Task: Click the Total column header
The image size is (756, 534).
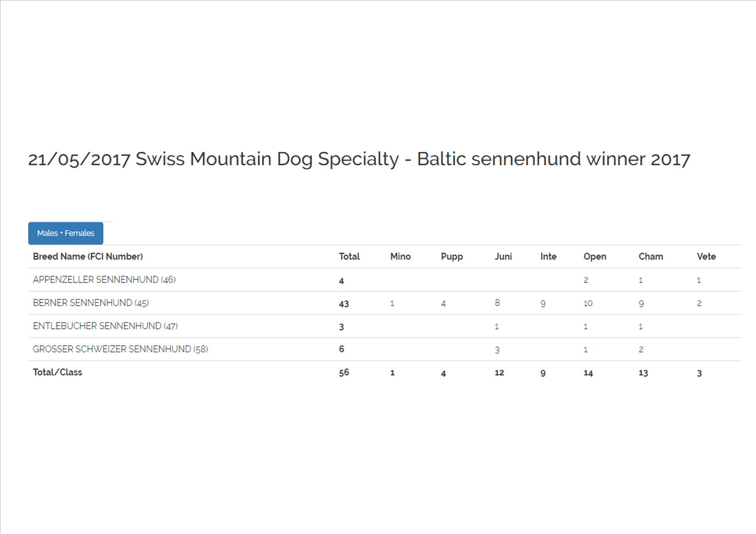Action: (x=349, y=257)
